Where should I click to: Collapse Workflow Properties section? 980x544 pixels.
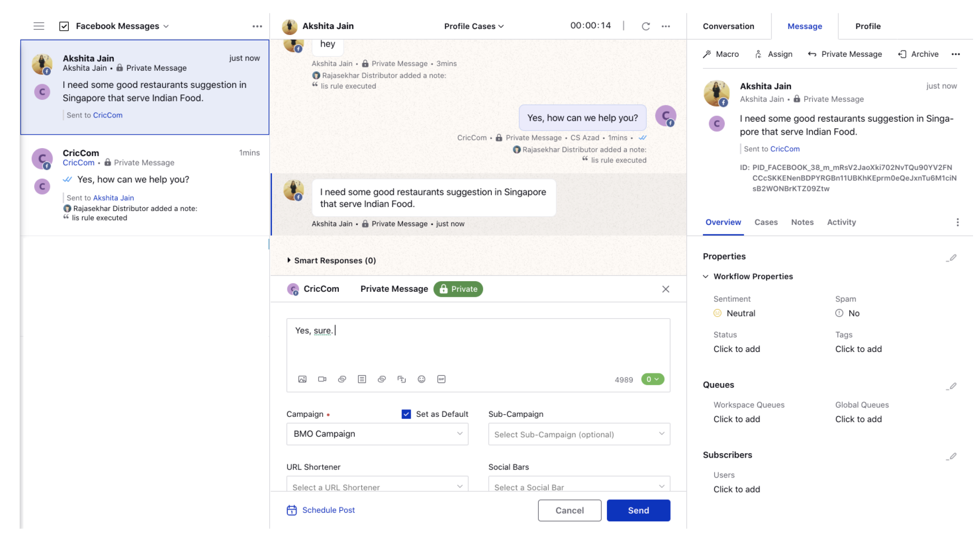pos(706,276)
